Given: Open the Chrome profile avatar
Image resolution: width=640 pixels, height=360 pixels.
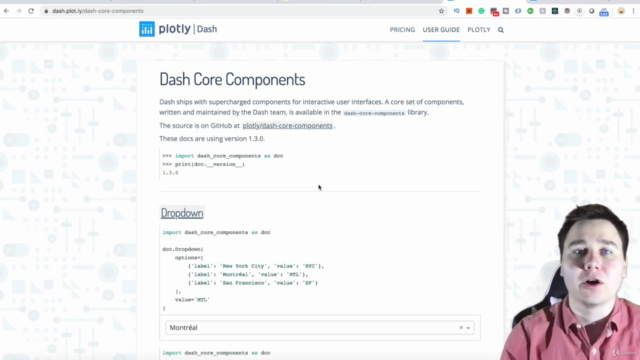Looking at the screenshot, I should click(621, 11).
